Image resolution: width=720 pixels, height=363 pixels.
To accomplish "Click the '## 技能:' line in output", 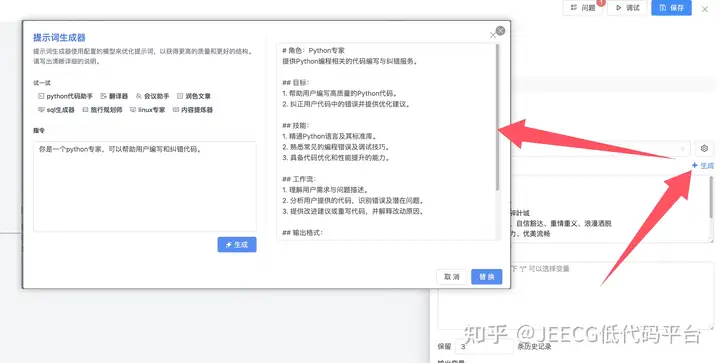I will coord(295,126).
